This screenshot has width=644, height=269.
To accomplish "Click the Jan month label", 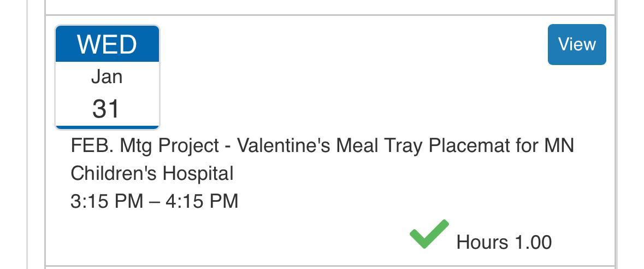I will point(107,77).
